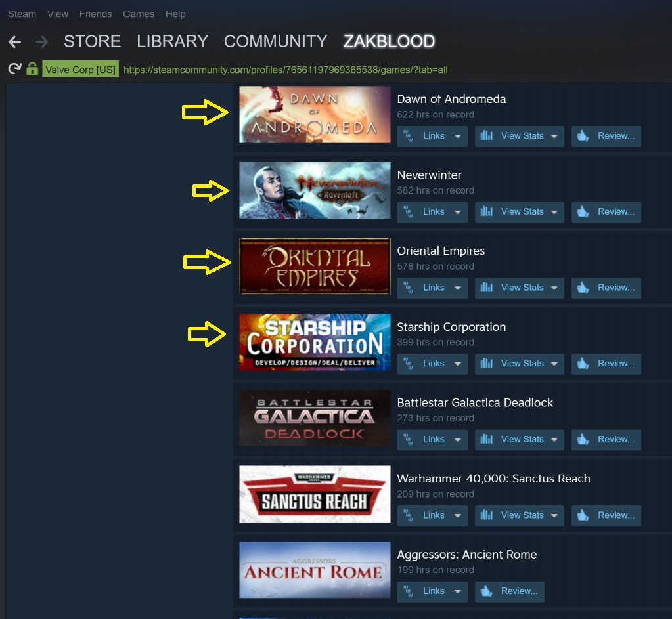Open the Neverwinter game title link
The image size is (672, 619).
429,175
